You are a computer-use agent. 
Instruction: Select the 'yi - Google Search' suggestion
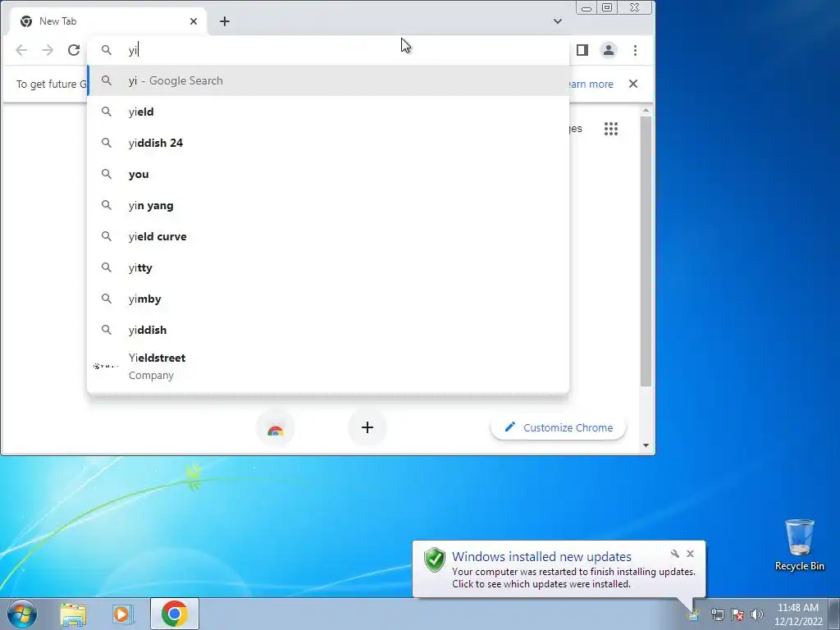(x=328, y=80)
